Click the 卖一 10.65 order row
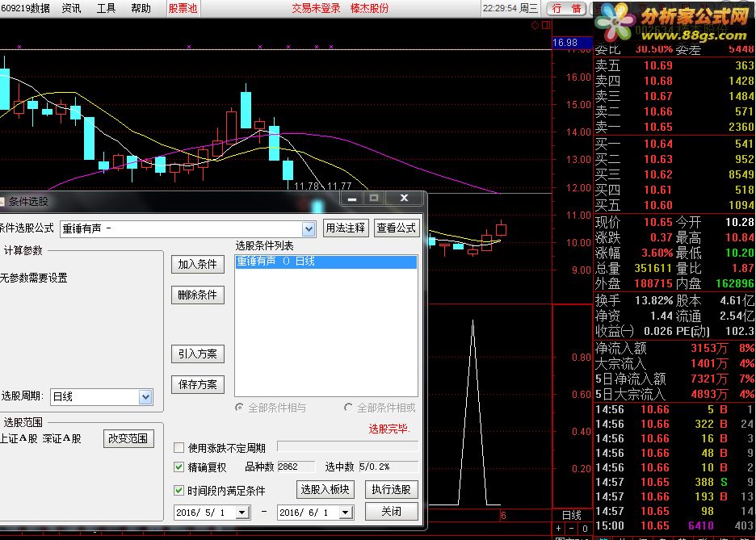The width and height of the screenshot is (756, 540). (x=674, y=128)
